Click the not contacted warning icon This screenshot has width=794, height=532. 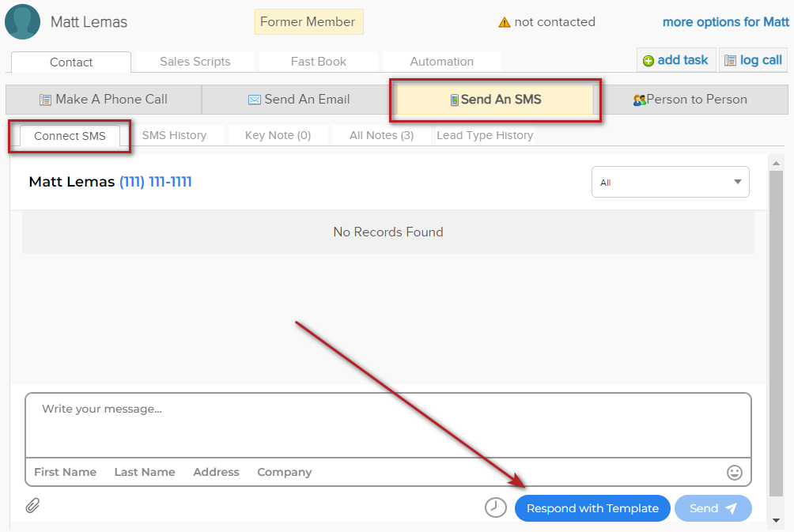(x=504, y=22)
